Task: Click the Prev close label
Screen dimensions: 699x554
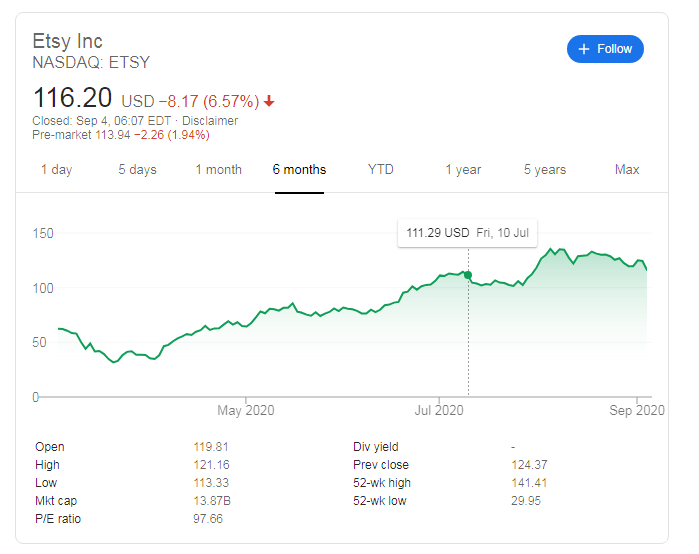Action: tap(381, 465)
